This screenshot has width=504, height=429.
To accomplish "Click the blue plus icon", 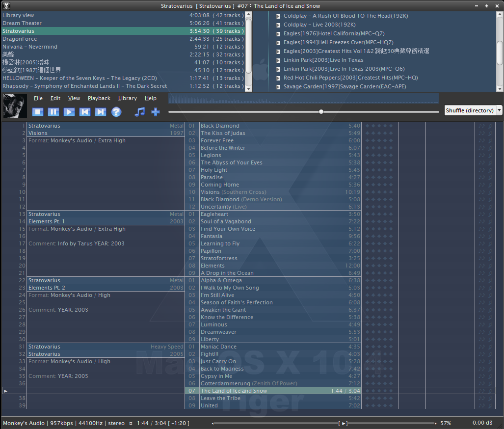I will coord(156,112).
